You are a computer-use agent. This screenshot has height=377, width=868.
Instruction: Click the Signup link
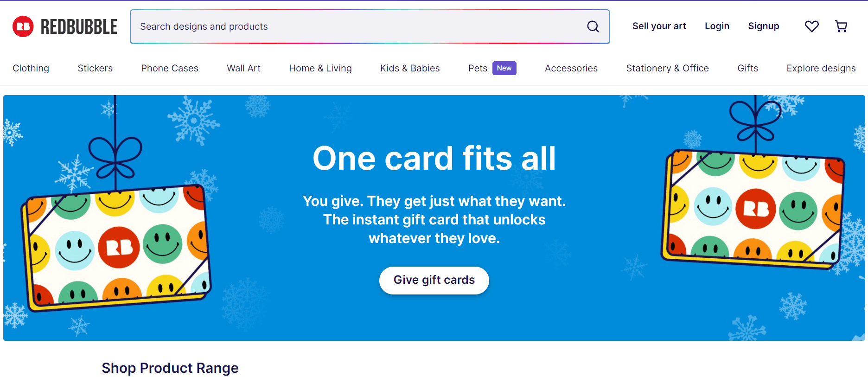tap(763, 26)
